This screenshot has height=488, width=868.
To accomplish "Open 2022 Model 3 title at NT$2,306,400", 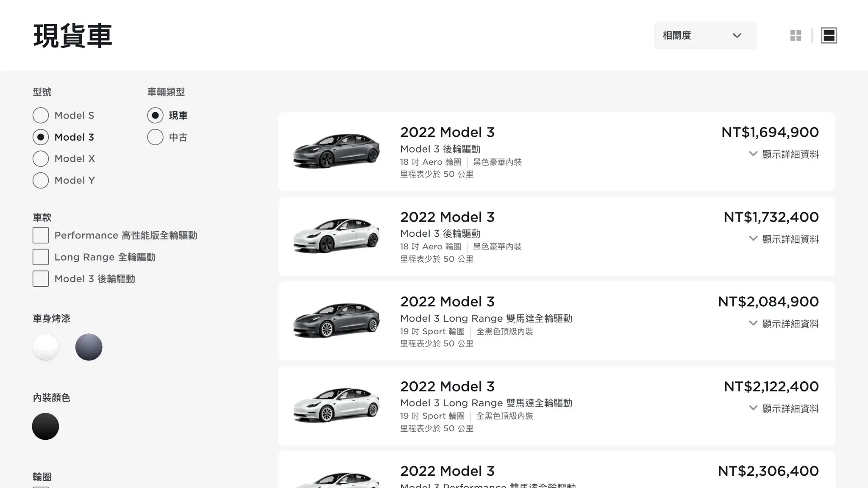I will pos(448,471).
